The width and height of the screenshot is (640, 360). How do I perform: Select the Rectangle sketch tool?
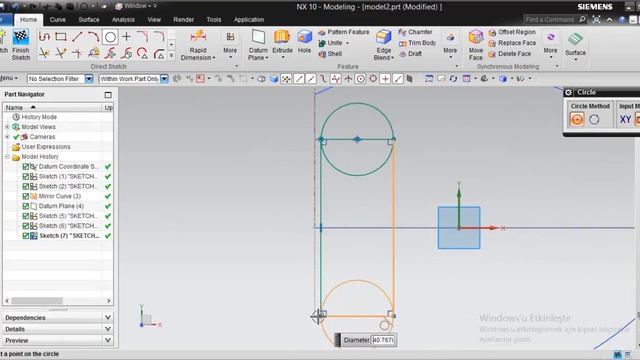point(61,37)
